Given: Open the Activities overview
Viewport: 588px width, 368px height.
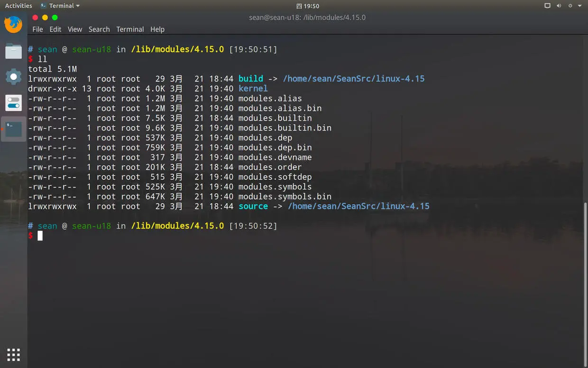Looking at the screenshot, I should [18, 6].
